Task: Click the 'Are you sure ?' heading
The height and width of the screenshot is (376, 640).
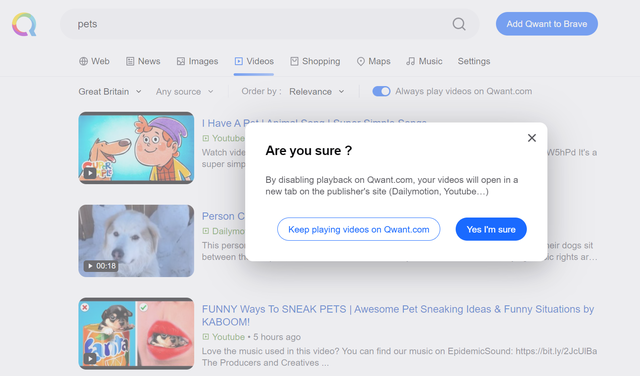Action: click(309, 151)
